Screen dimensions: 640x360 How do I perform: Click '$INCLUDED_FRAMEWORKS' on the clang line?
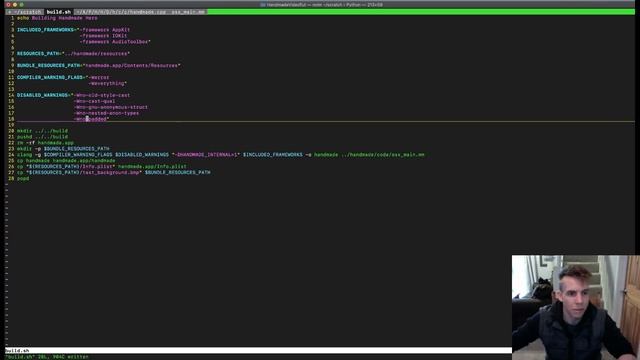tap(273, 155)
